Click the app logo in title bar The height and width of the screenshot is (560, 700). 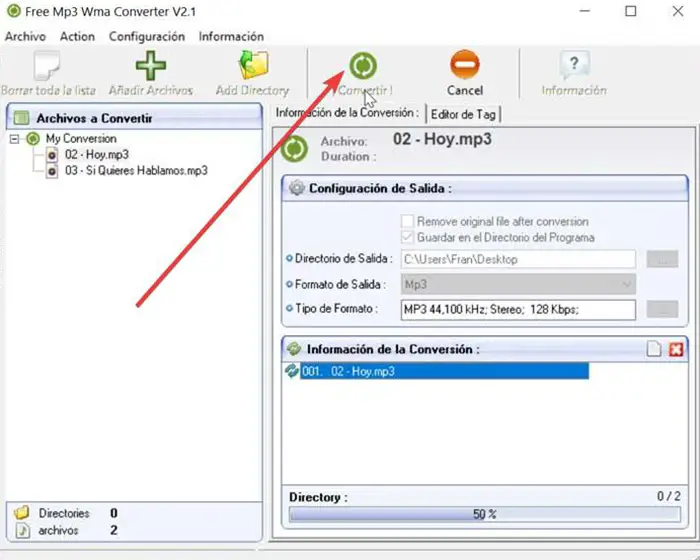tap(14, 11)
